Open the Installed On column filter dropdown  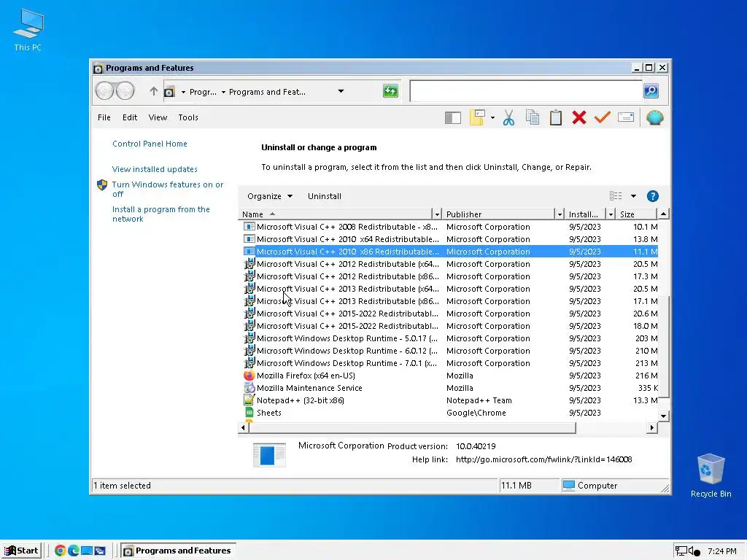point(611,214)
